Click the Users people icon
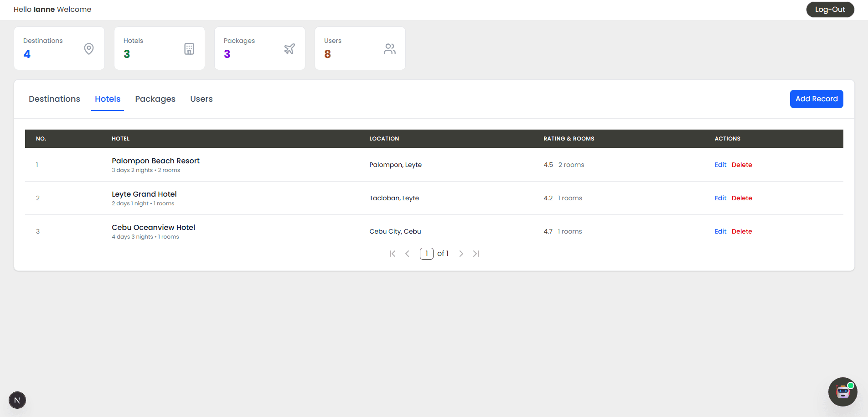The height and width of the screenshot is (417, 868). [390, 49]
